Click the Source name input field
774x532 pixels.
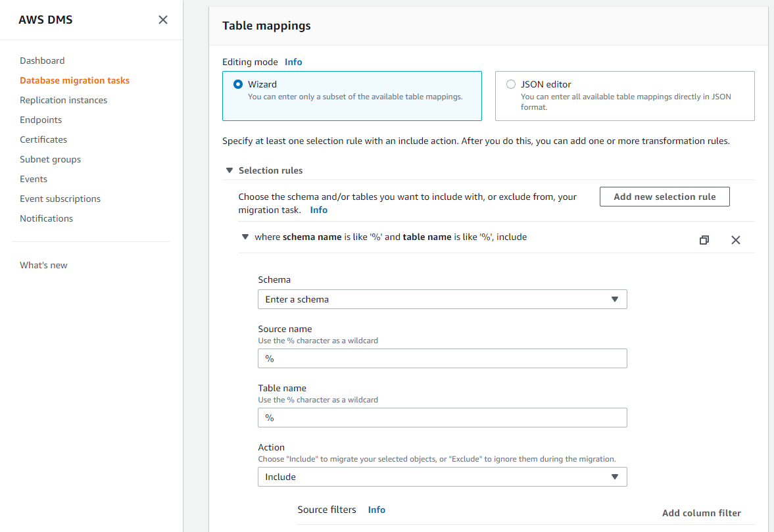(x=442, y=358)
